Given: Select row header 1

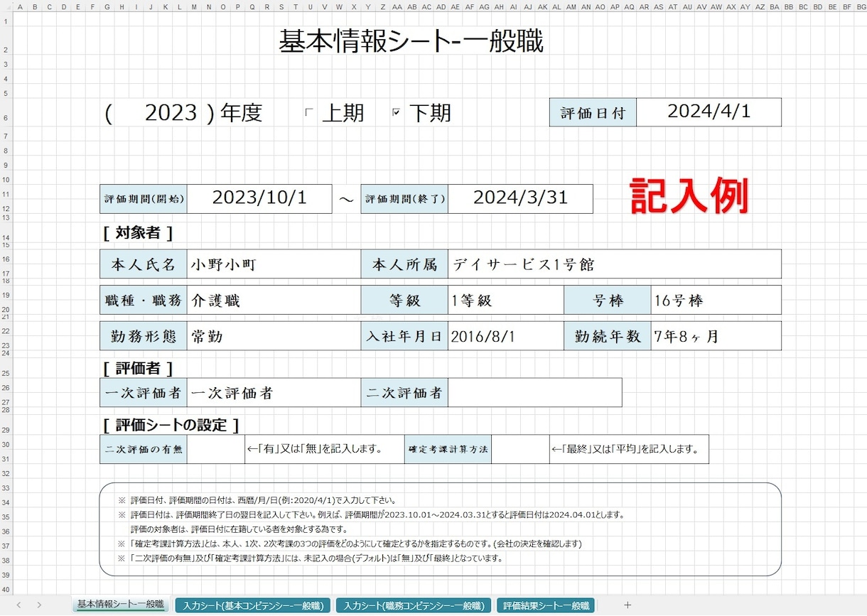Looking at the screenshot, I should [x=5, y=21].
